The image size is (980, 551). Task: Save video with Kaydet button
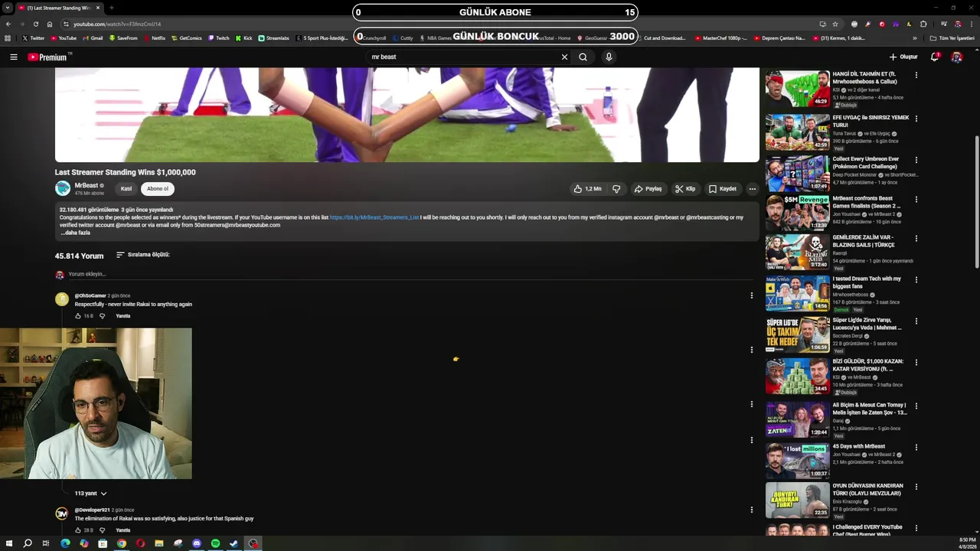click(723, 188)
